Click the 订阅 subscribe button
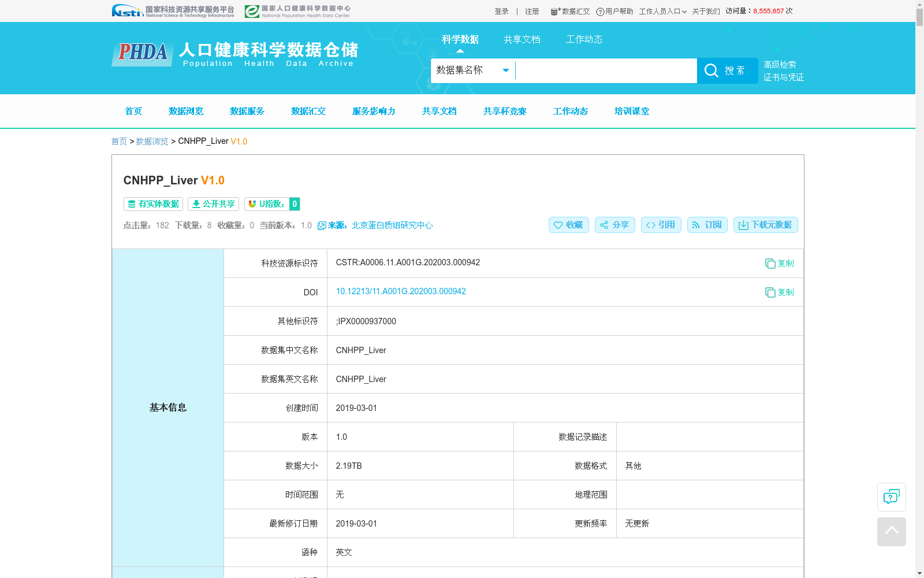This screenshot has height=578, width=924. [707, 225]
